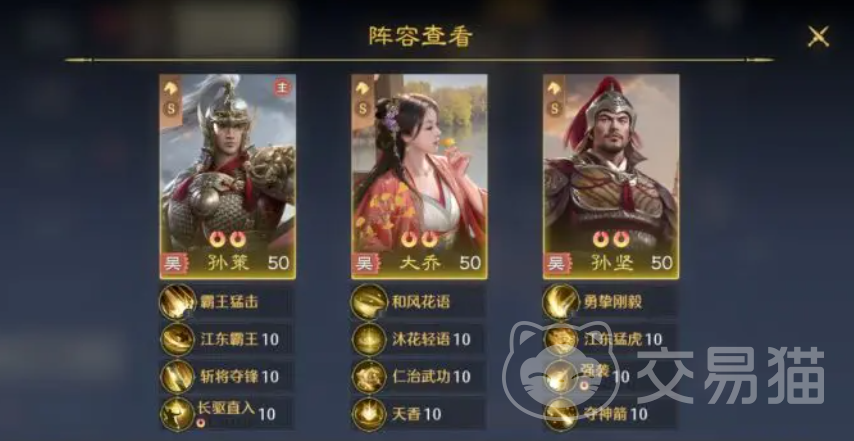Image resolution: width=854 pixels, height=441 pixels.
Task: Click the 勇挚刚毅 skill icon
Action: tap(561, 302)
